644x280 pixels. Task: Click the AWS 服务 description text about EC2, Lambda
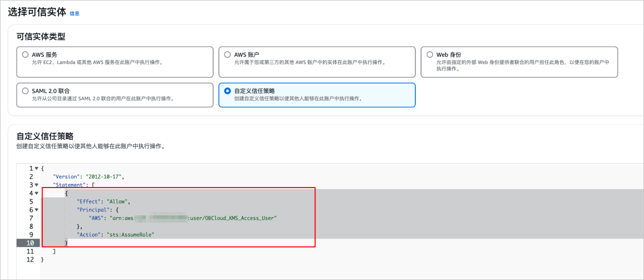(97, 63)
